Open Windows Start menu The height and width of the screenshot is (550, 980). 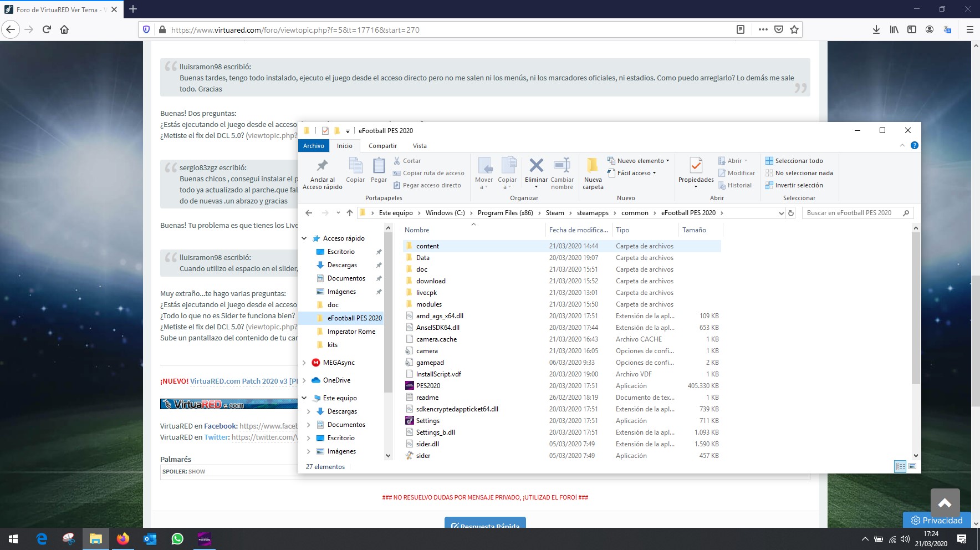13,539
